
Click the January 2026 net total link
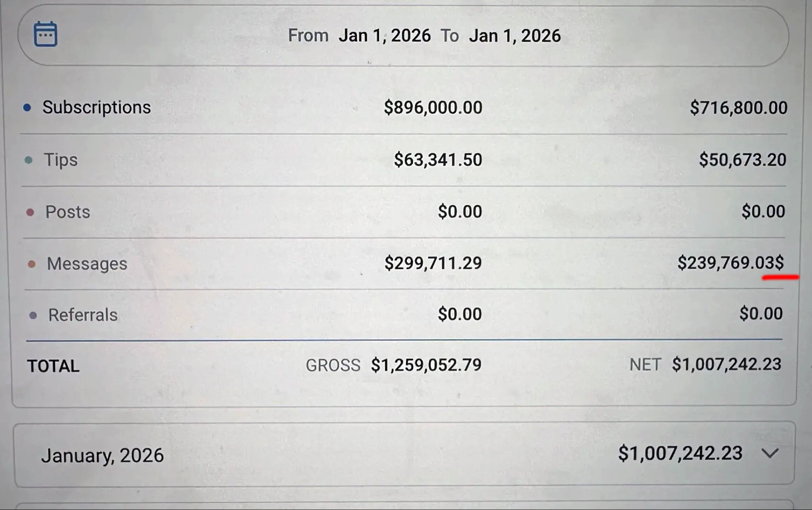coord(680,453)
